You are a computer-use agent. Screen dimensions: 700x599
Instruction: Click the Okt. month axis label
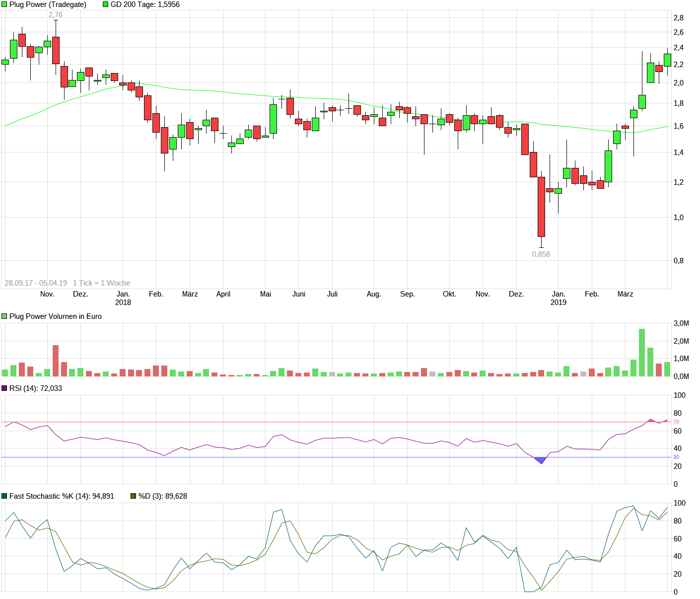(x=449, y=294)
